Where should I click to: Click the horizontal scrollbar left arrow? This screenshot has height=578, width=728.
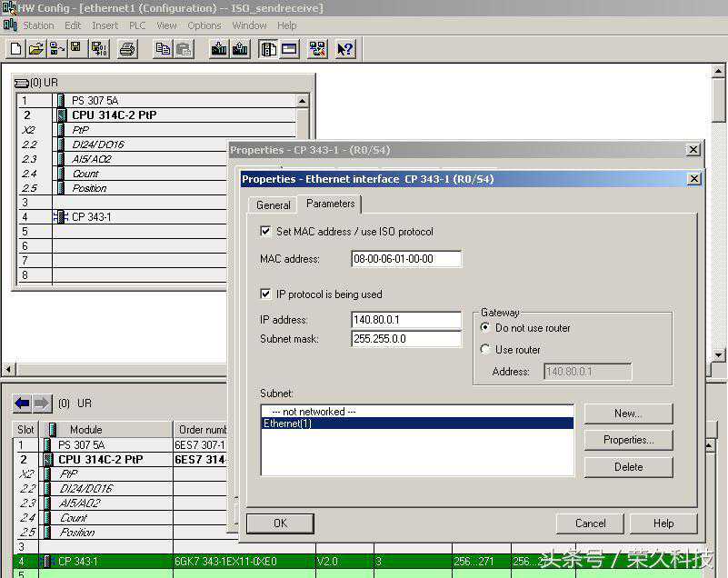(9, 369)
